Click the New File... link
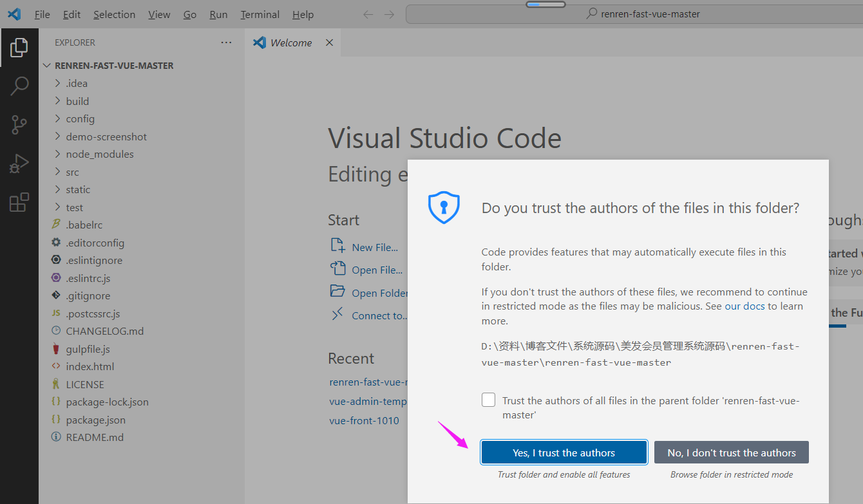 coord(375,247)
